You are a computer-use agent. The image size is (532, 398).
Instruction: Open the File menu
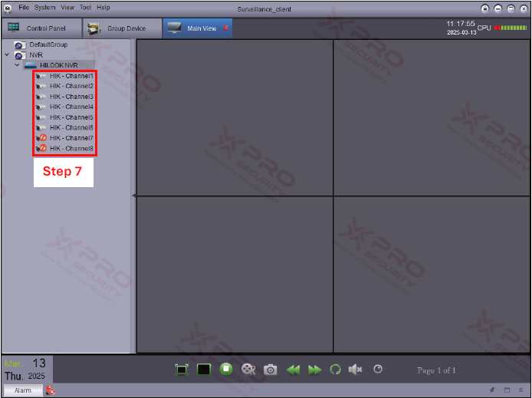24,8
